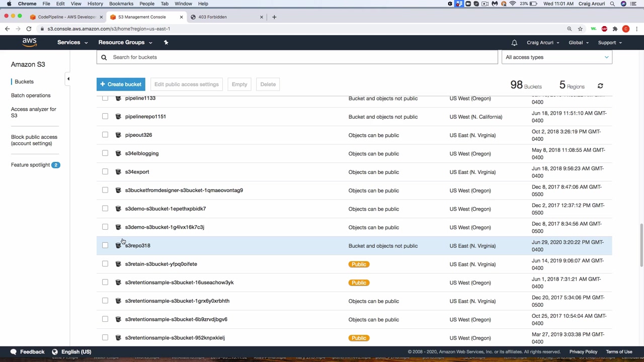Viewport: 644px width, 362px height.
Task: Click the bucket icon beside s3demo-s3bucket-1epethxpbidk7
Action: pos(118,209)
